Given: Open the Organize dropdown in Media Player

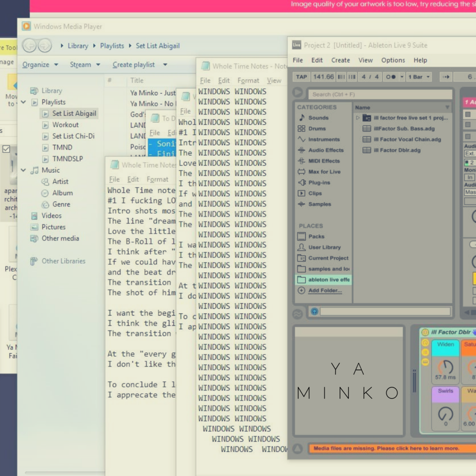Looking at the screenshot, I should pyautogui.click(x=40, y=65).
